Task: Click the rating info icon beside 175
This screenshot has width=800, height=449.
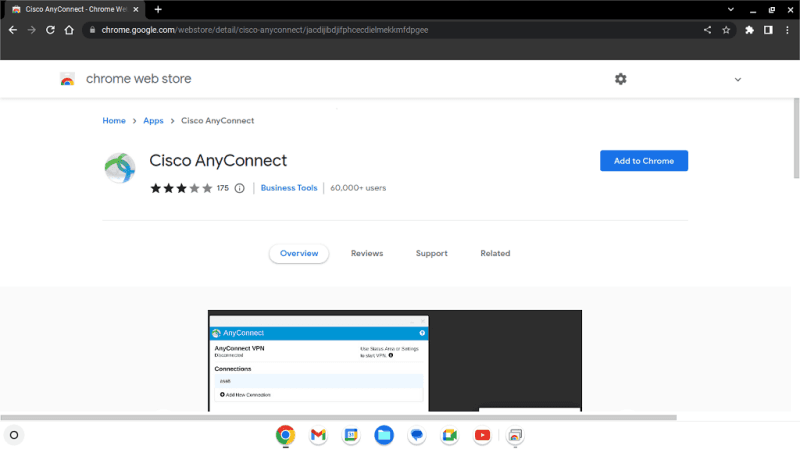Action: (x=239, y=188)
